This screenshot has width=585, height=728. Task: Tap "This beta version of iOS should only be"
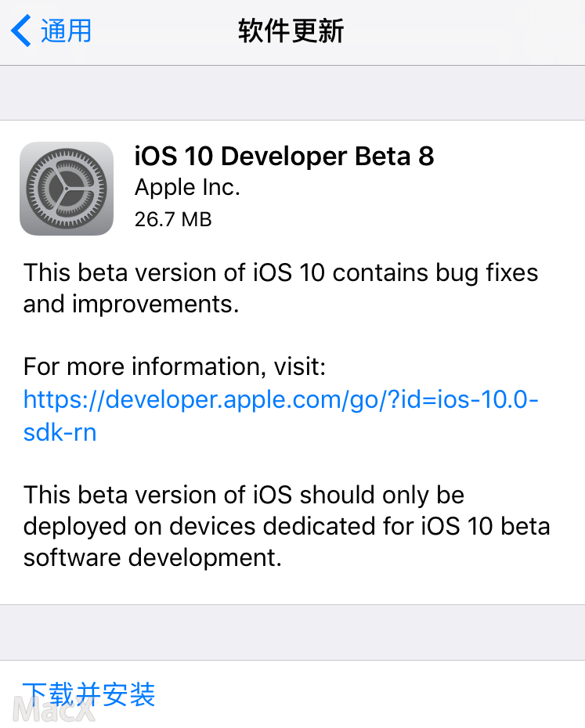click(244, 495)
